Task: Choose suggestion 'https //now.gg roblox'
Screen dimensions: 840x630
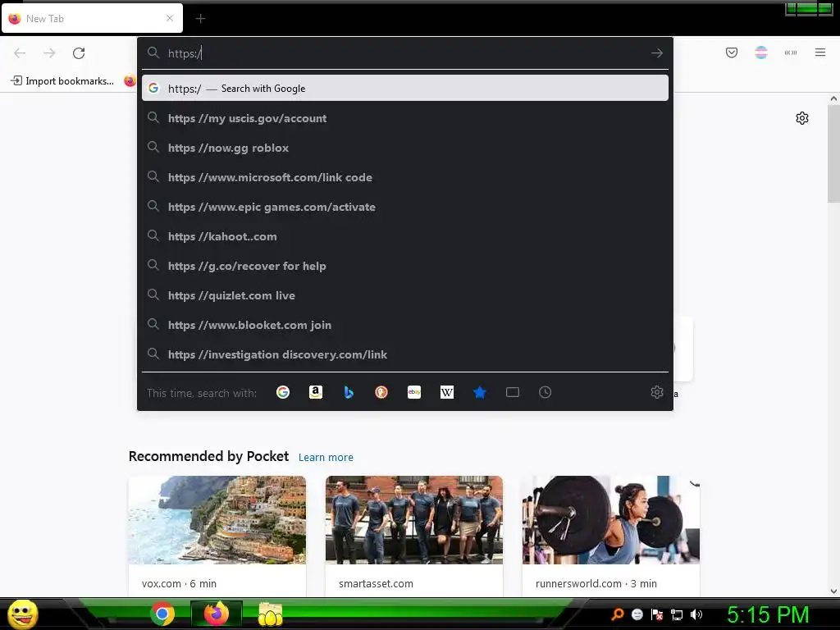Action: tap(405, 148)
